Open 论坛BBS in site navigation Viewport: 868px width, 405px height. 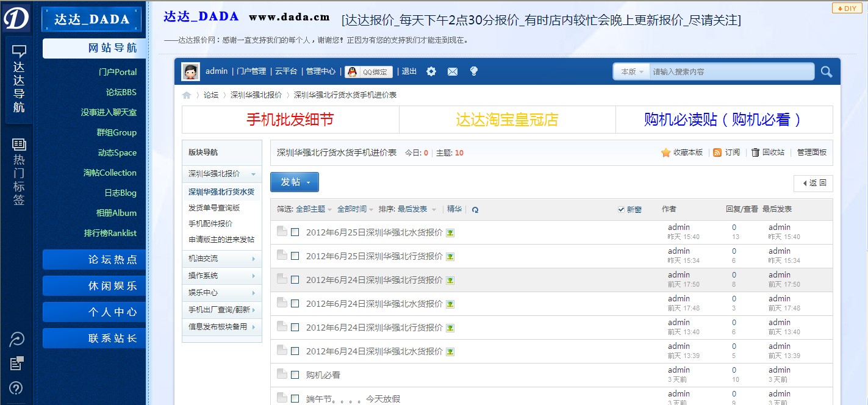pyautogui.click(x=121, y=92)
